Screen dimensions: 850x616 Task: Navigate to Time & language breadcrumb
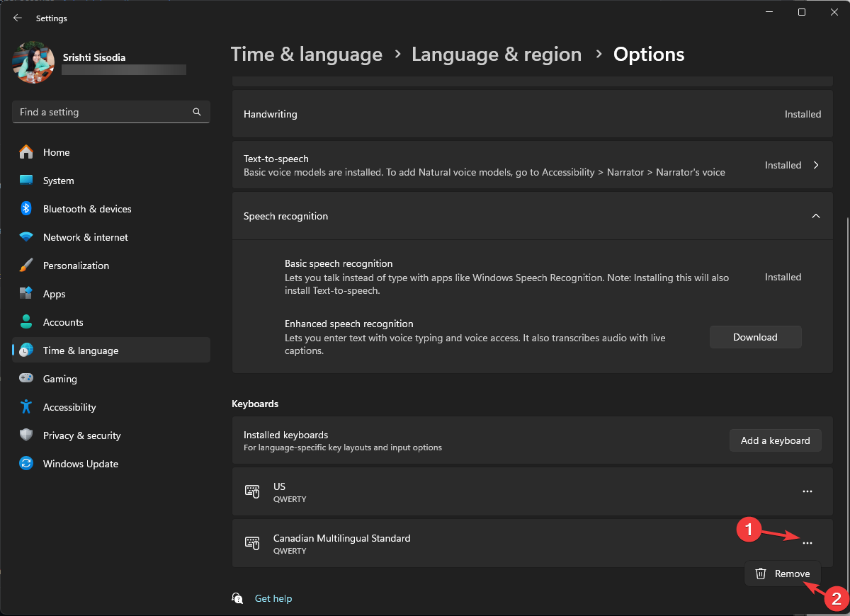tap(306, 55)
